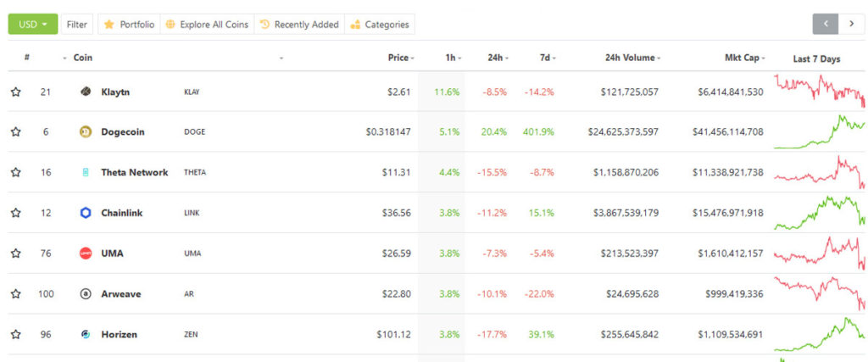Sort by 7d change column
Image resolution: width=868 pixels, height=362 pixels.
pos(545,58)
